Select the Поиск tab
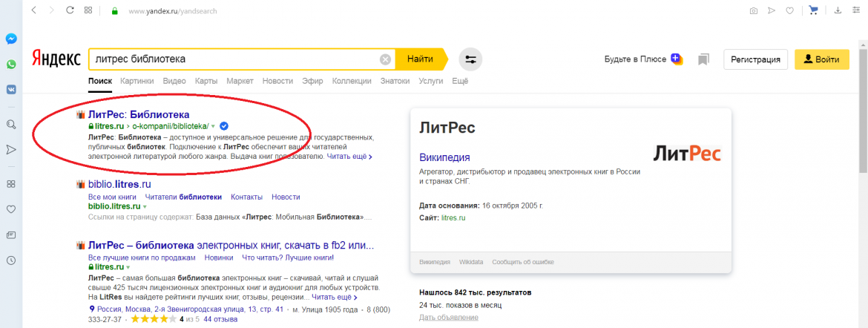The width and height of the screenshot is (868, 328). 100,81
